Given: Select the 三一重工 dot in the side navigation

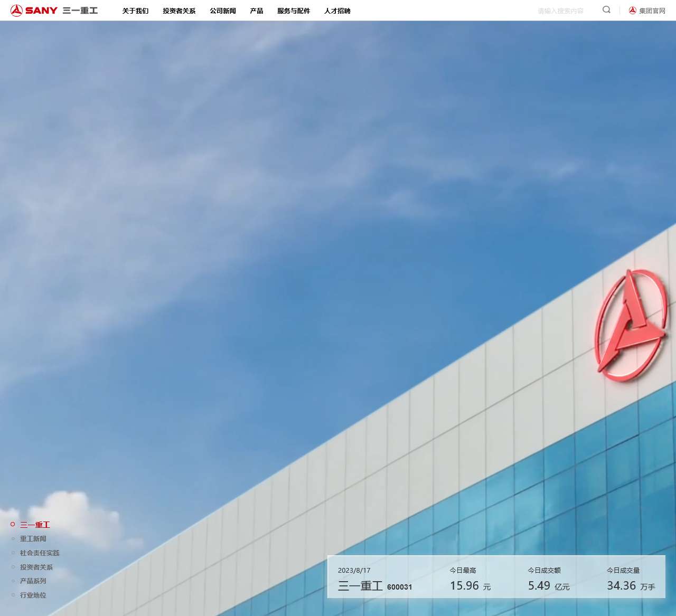Looking at the screenshot, I should tap(13, 524).
